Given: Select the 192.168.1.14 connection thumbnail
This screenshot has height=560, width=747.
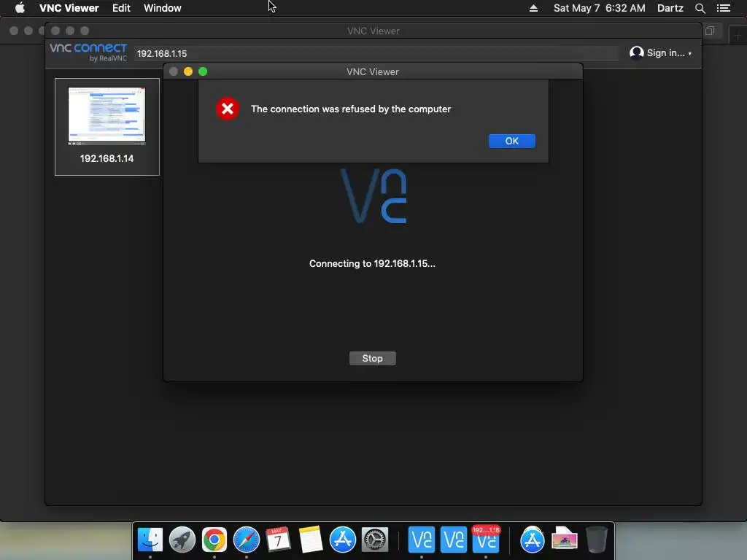Looking at the screenshot, I should pyautogui.click(x=107, y=127).
